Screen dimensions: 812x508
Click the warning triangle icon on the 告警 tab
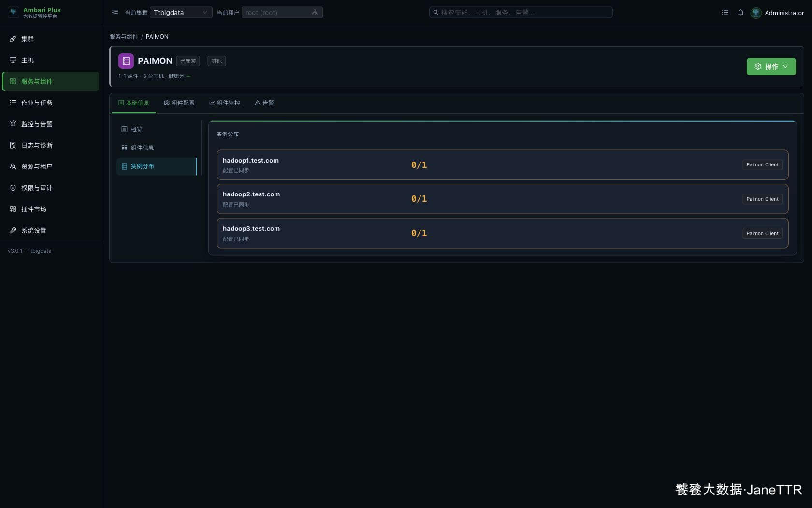point(258,103)
